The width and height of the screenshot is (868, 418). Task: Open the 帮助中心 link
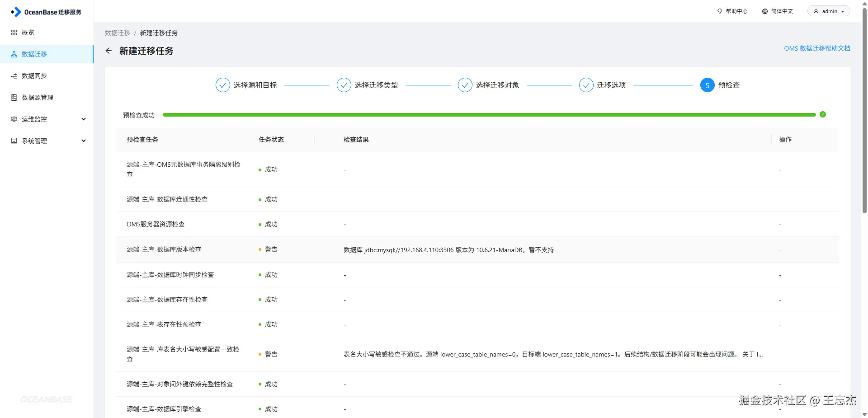732,11
